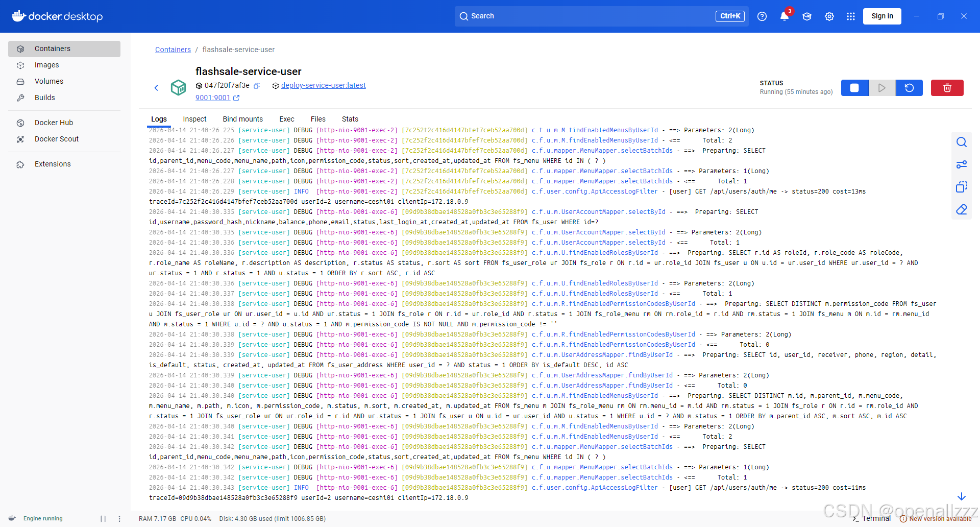The height and width of the screenshot is (527, 980).
Task: Open log display options sliders icon
Action: coord(962,164)
